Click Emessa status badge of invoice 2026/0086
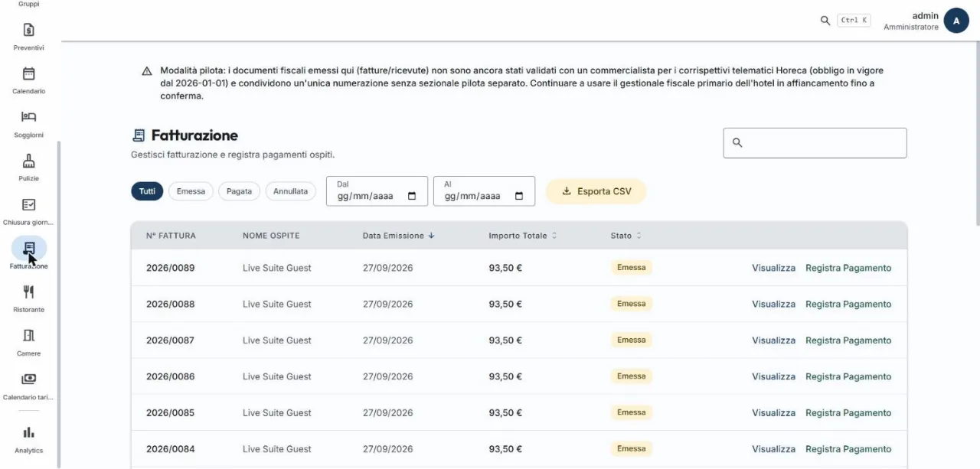The height and width of the screenshot is (469, 980). pos(631,376)
